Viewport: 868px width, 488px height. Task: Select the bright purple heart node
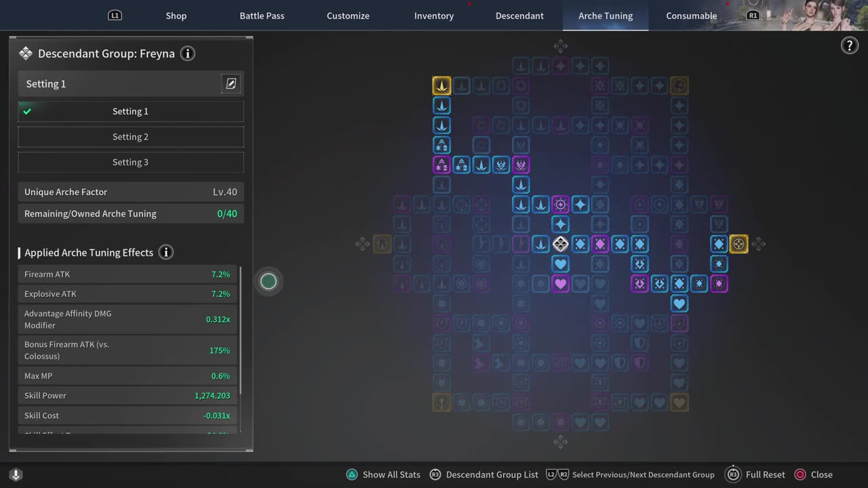click(x=560, y=283)
